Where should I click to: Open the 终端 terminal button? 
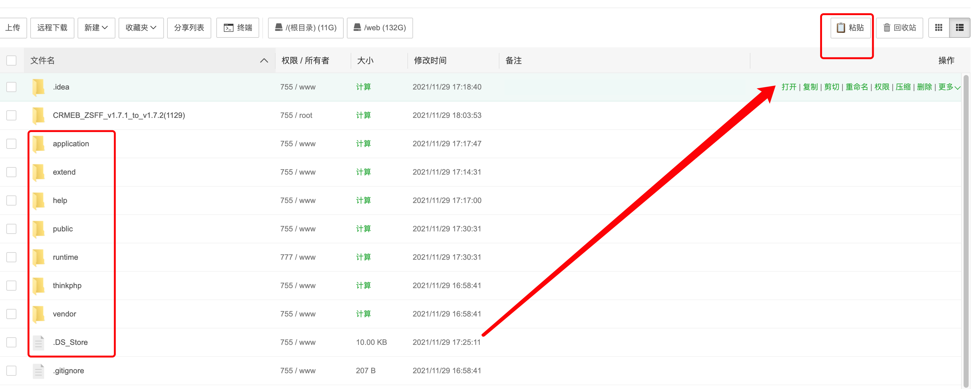[x=238, y=28]
